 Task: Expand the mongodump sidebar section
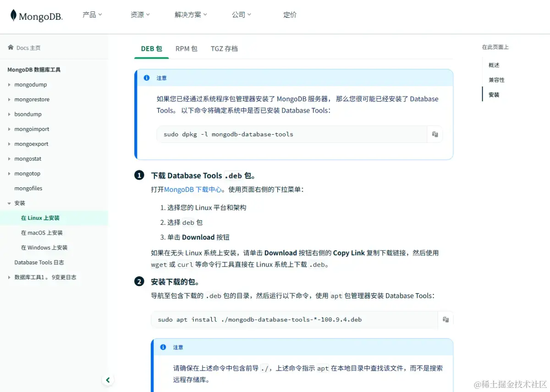(x=10, y=84)
